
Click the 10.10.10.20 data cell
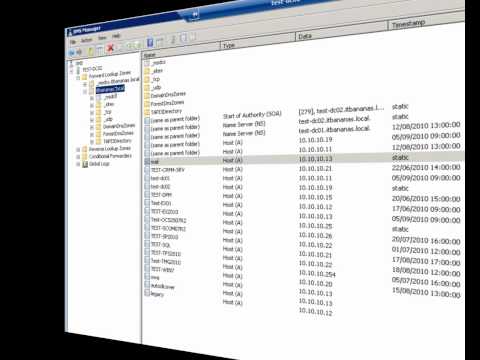point(315,283)
